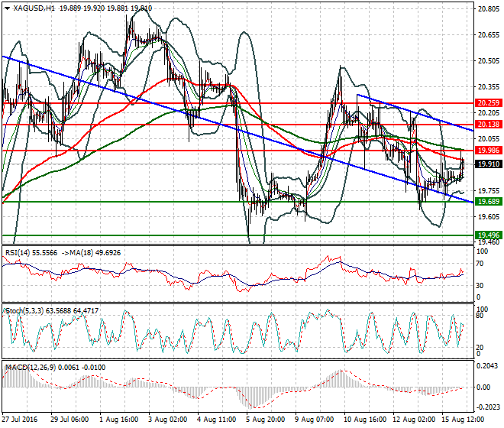504x428 pixels.
Task: Click the 20.138 red price level label
Action: point(489,125)
